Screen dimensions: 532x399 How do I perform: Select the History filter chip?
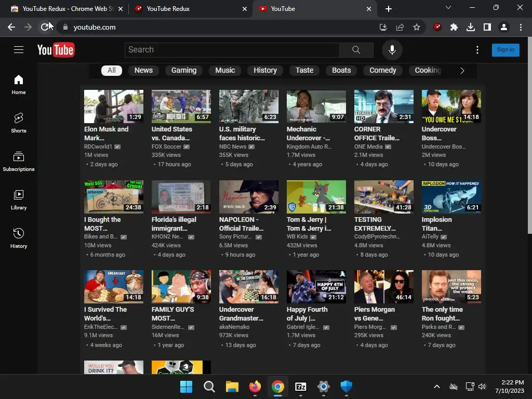[x=265, y=70]
